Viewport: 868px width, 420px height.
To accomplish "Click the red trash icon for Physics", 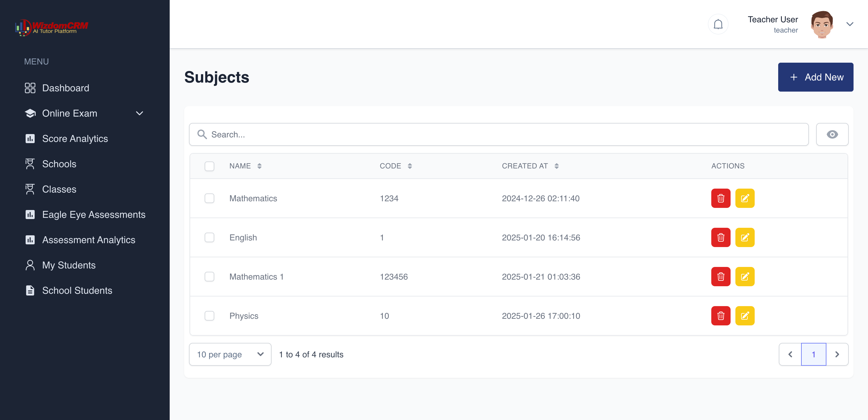I will pyautogui.click(x=720, y=315).
